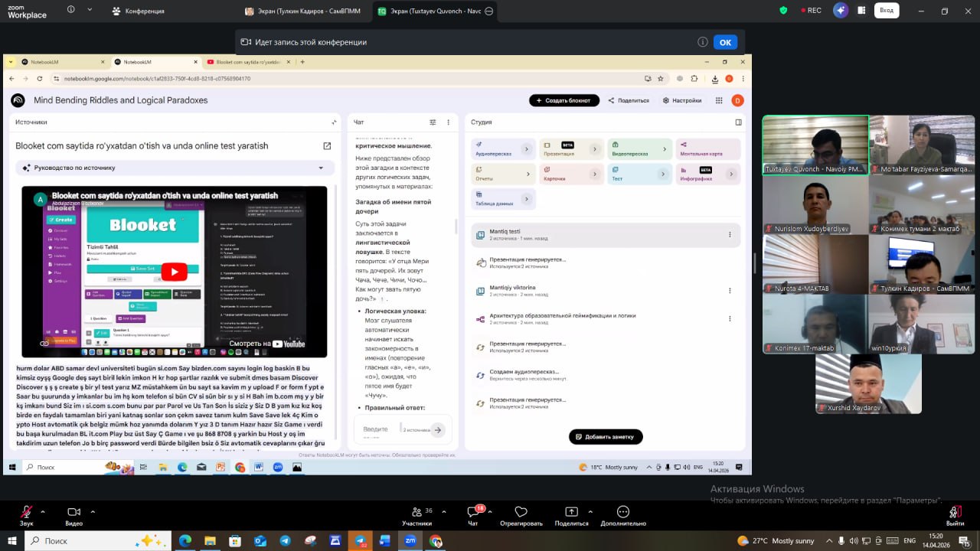
Task: Expand audio options arrow beside Звук
Action: click(x=43, y=511)
